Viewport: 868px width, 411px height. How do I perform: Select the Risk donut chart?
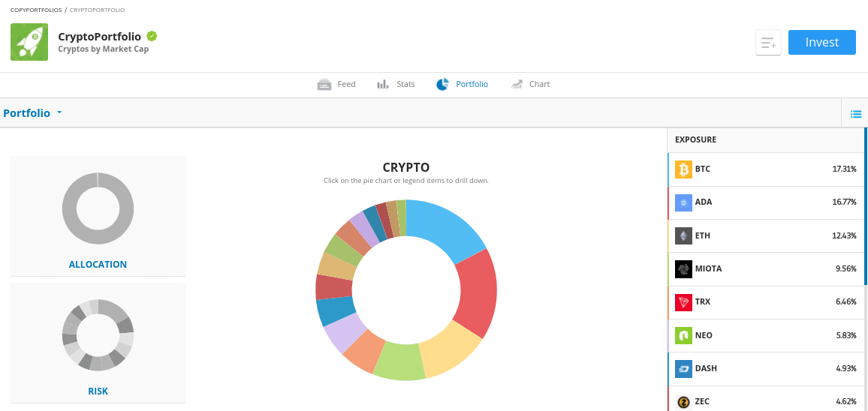click(98, 335)
